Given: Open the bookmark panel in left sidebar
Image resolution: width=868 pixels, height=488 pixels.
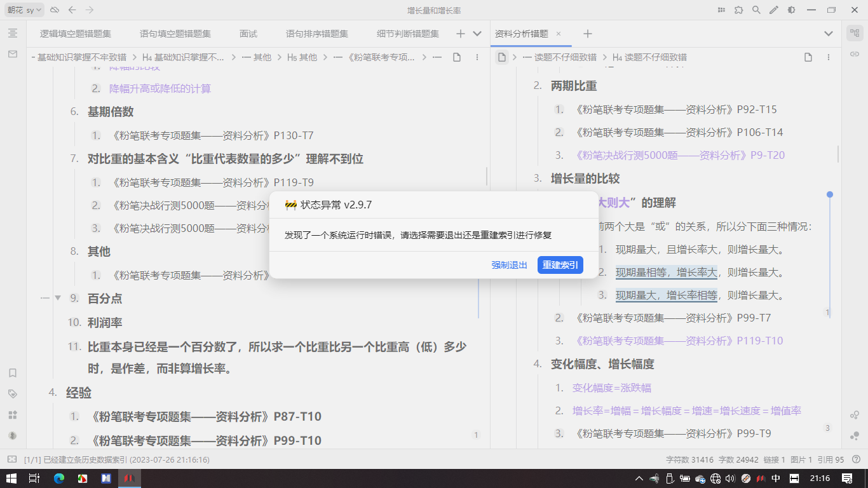Looking at the screenshot, I should pos(13,373).
